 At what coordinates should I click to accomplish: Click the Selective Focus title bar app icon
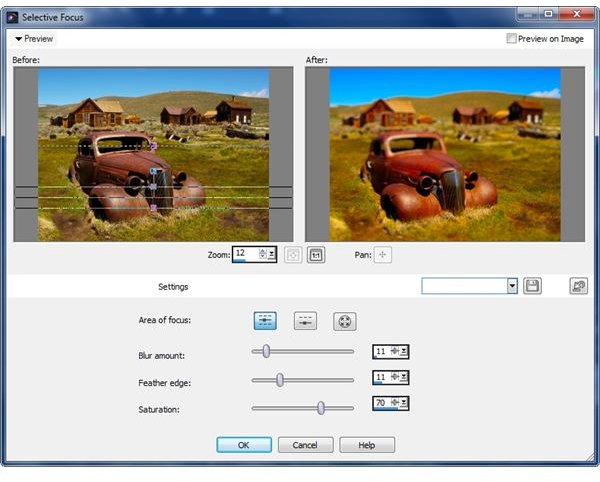point(12,17)
